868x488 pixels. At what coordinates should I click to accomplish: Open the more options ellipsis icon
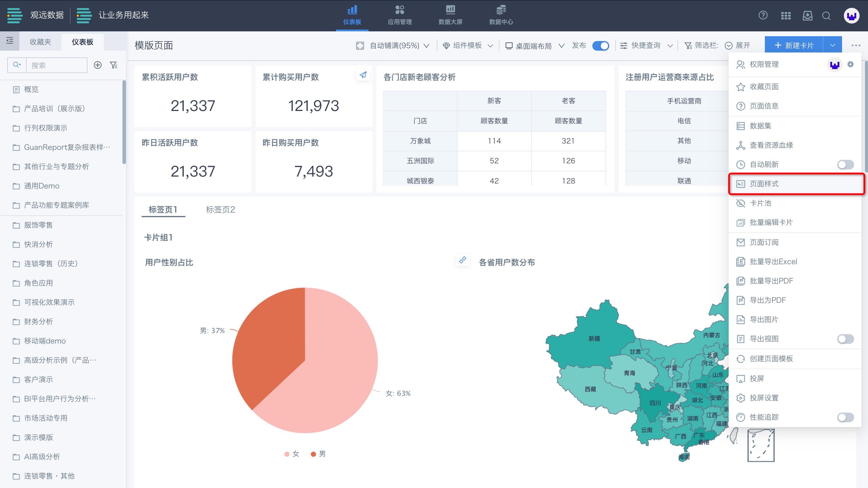tap(856, 45)
